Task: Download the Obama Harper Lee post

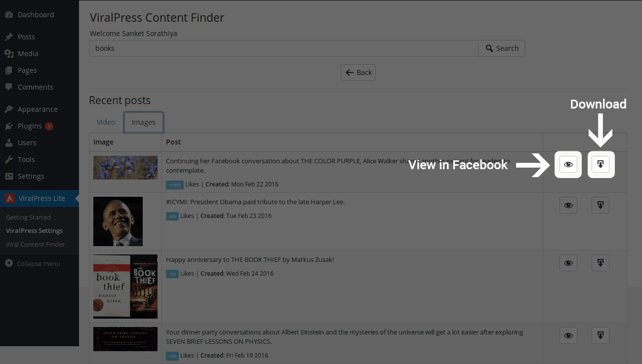Action: pos(601,205)
